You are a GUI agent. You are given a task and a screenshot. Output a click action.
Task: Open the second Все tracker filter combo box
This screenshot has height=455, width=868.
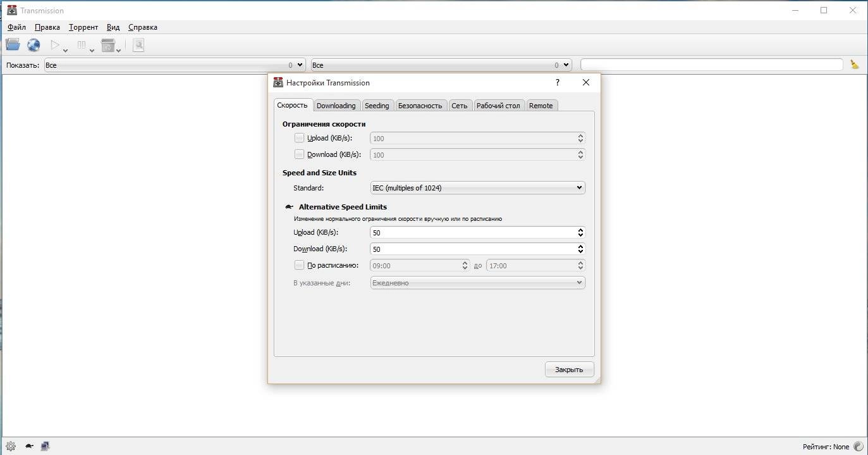[x=441, y=65]
